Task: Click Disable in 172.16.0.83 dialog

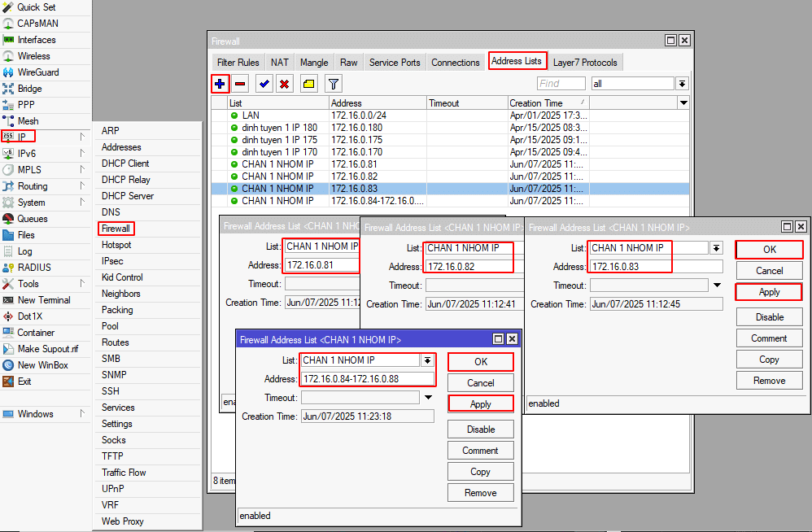Action: (770, 317)
